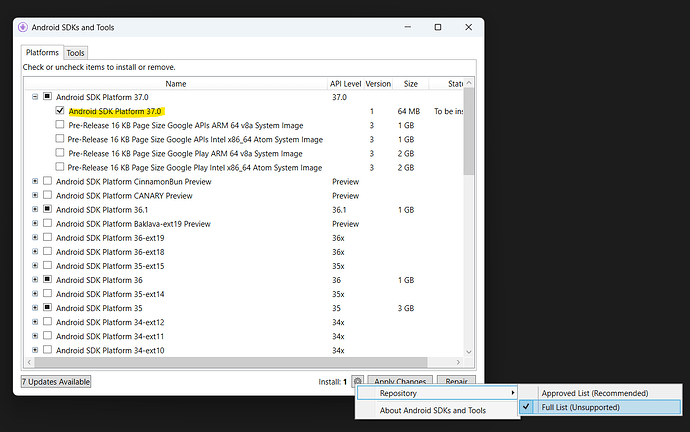Expand Android SDK Platform CANARY Preview node
The width and height of the screenshot is (690, 432).
click(35, 195)
